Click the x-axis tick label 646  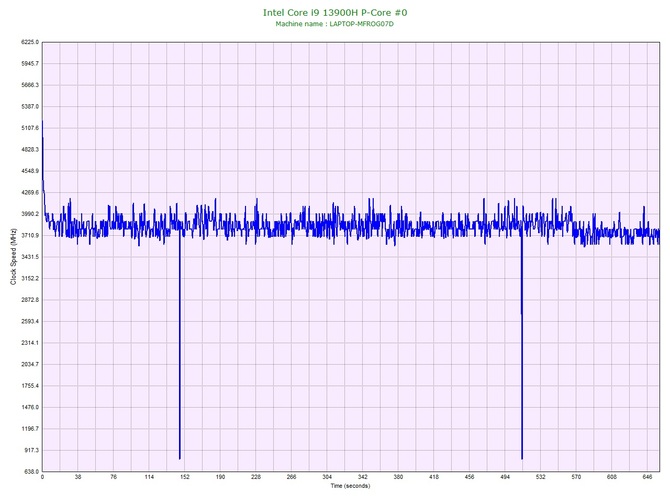click(x=647, y=477)
